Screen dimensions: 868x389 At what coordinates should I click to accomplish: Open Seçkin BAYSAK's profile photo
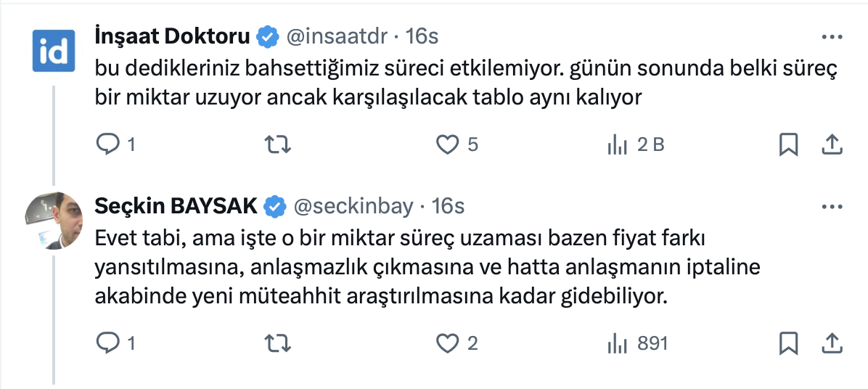(x=54, y=220)
